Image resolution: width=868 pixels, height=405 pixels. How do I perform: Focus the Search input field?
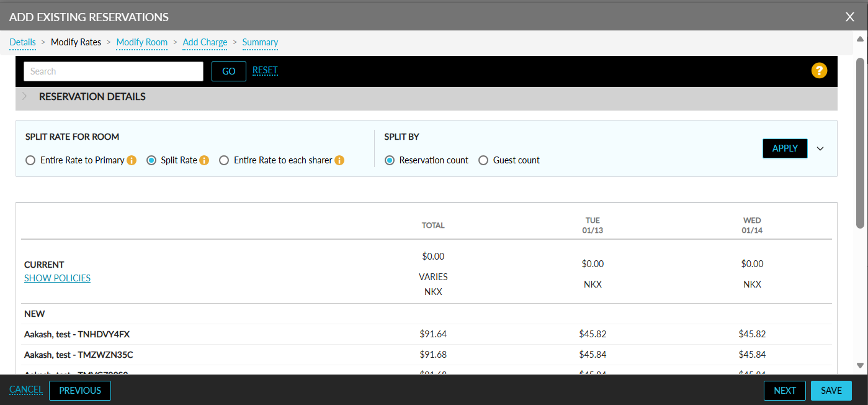(114, 71)
